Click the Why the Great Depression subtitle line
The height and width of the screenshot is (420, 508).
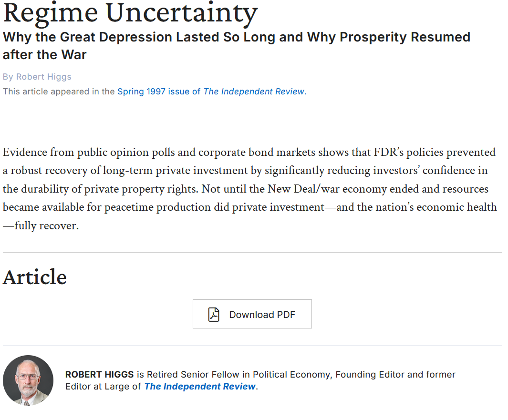(237, 37)
